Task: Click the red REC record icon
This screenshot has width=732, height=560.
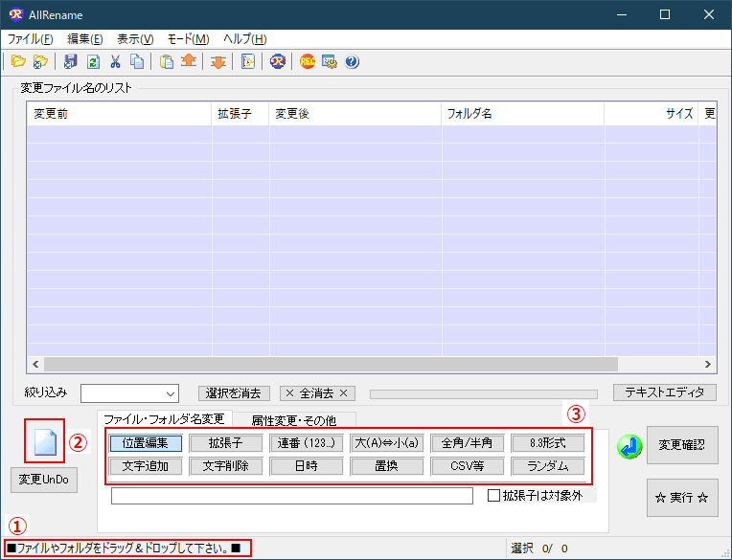Action: [x=308, y=61]
